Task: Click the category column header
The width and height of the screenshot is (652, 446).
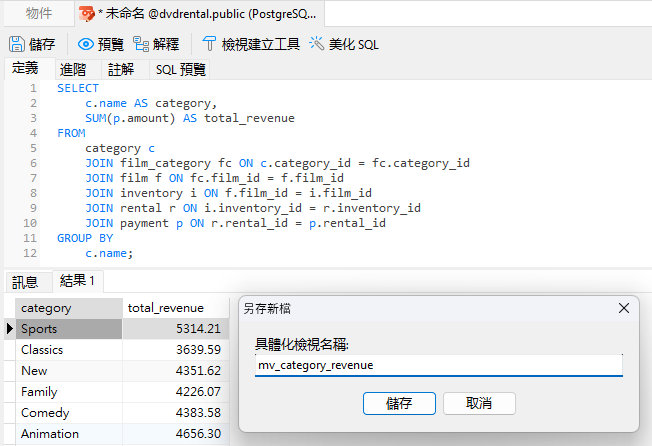Action: pyautogui.click(x=69, y=308)
